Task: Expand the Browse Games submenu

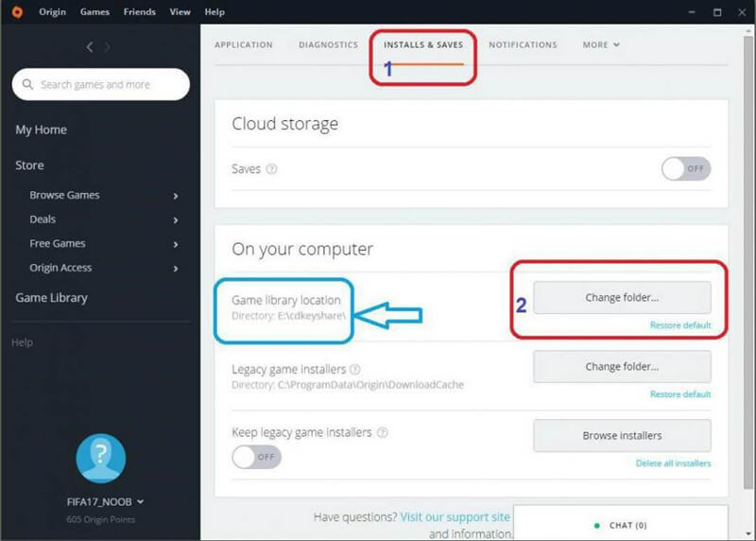Action: [x=176, y=196]
